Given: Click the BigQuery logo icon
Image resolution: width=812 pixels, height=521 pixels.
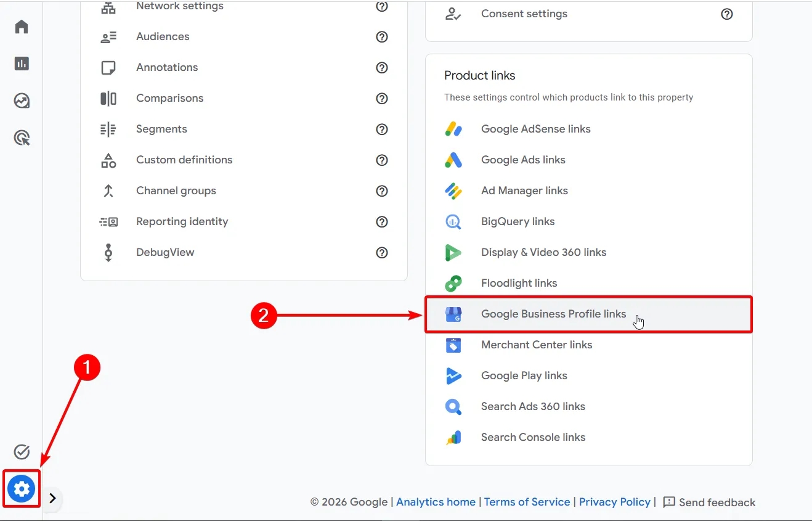Looking at the screenshot, I should [x=453, y=222].
